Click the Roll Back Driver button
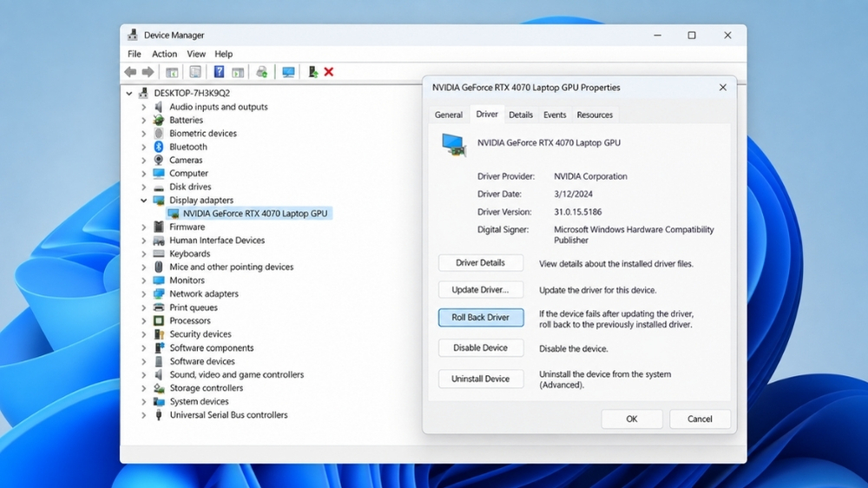Viewport: 868px width, 488px height. [481, 318]
